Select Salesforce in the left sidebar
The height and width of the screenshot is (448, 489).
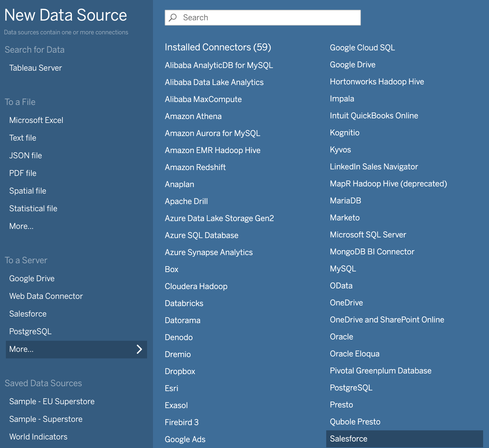click(28, 314)
